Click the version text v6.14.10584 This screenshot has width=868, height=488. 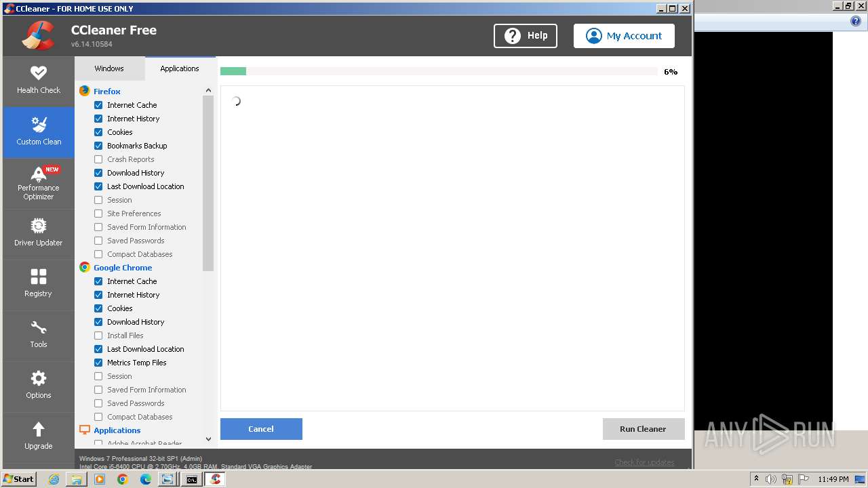click(92, 44)
